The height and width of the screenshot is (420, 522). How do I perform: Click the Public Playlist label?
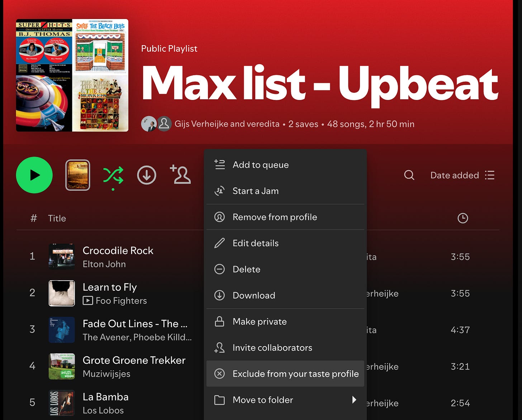[x=169, y=49]
